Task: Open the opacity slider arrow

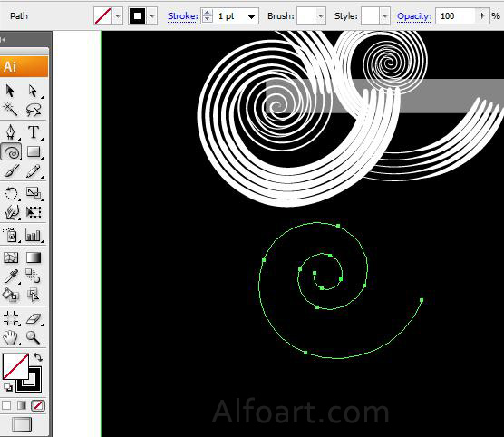Action: pyautogui.click(x=482, y=15)
